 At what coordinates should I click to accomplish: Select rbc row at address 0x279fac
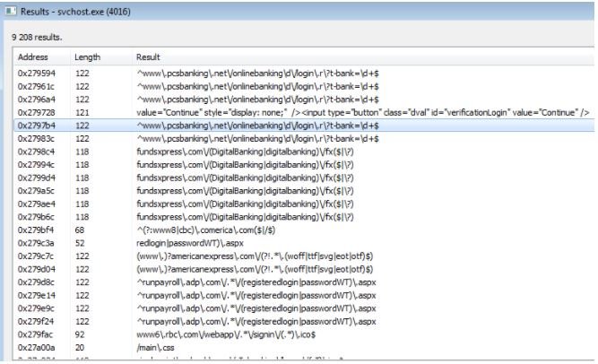304,334
